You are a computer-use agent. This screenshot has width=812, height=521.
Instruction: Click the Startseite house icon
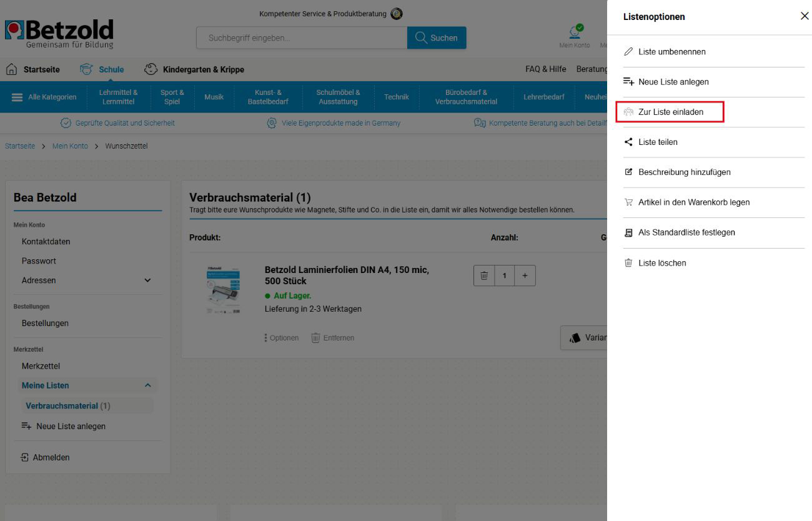tap(11, 69)
